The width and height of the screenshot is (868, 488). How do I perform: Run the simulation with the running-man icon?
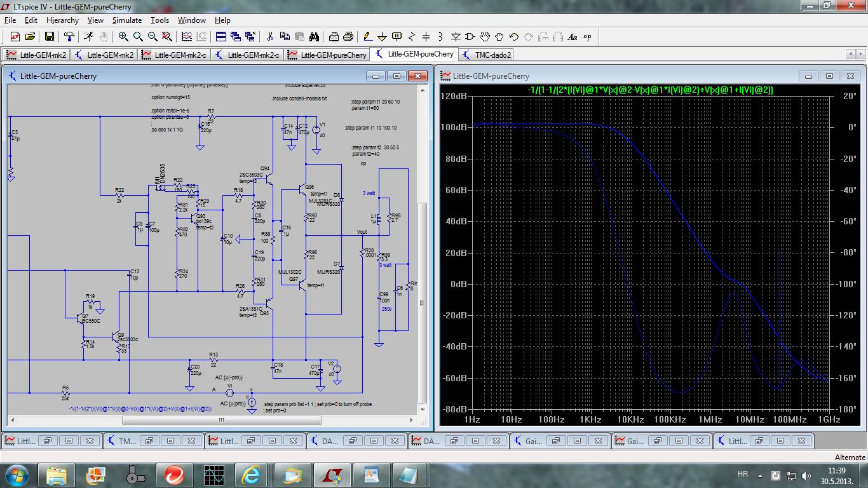pos(88,36)
